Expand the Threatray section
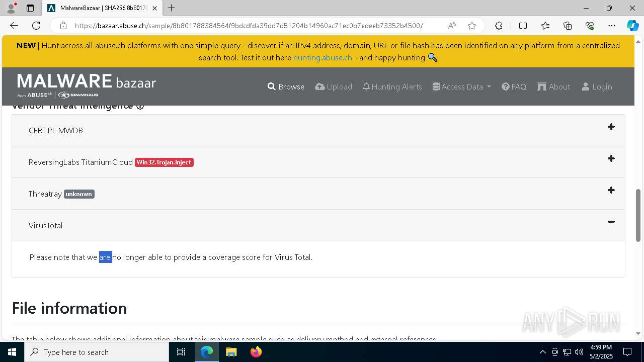This screenshot has height=362, width=644. [611, 191]
